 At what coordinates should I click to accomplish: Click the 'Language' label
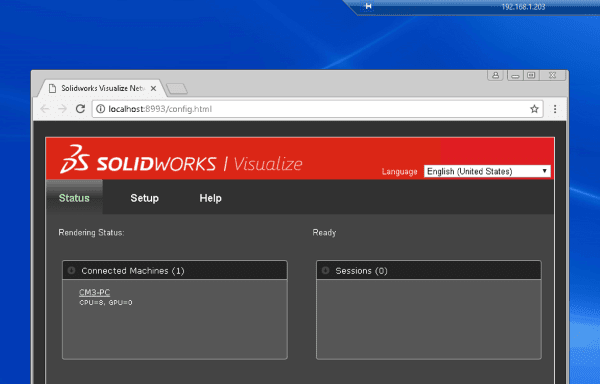399,172
